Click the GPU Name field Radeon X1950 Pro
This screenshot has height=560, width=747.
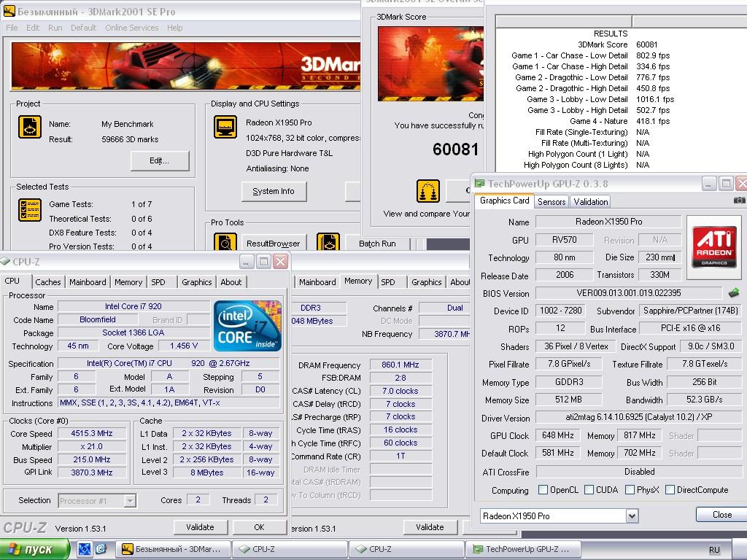point(608,222)
